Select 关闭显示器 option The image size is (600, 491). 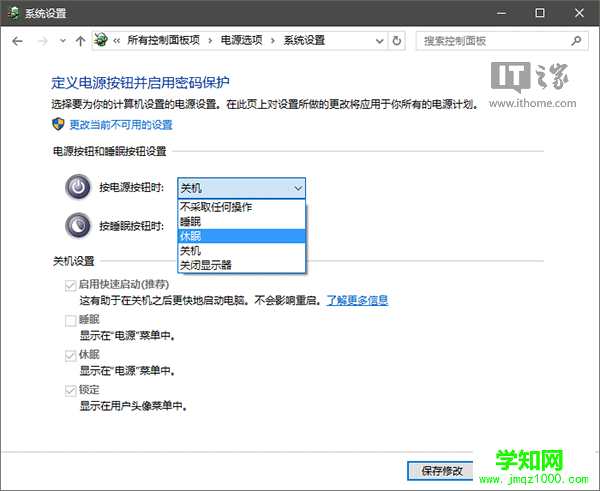(x=241, y=265)
